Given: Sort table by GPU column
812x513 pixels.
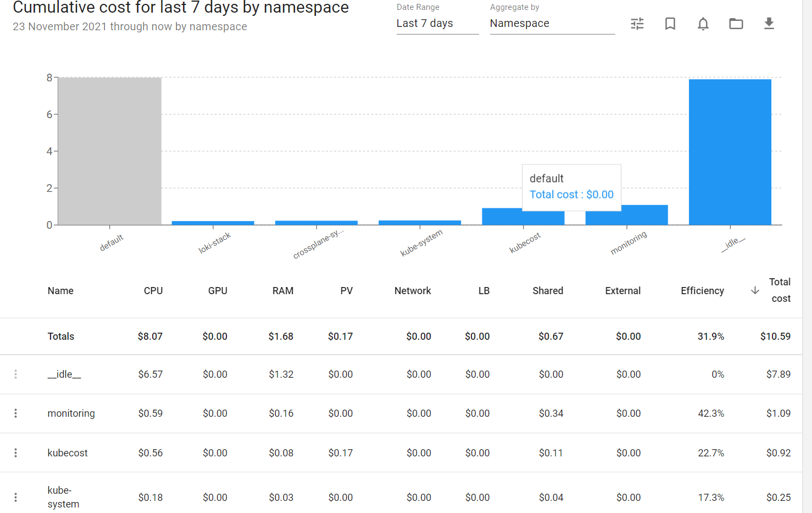Looking at the screenshot, I should coord(218,291).
